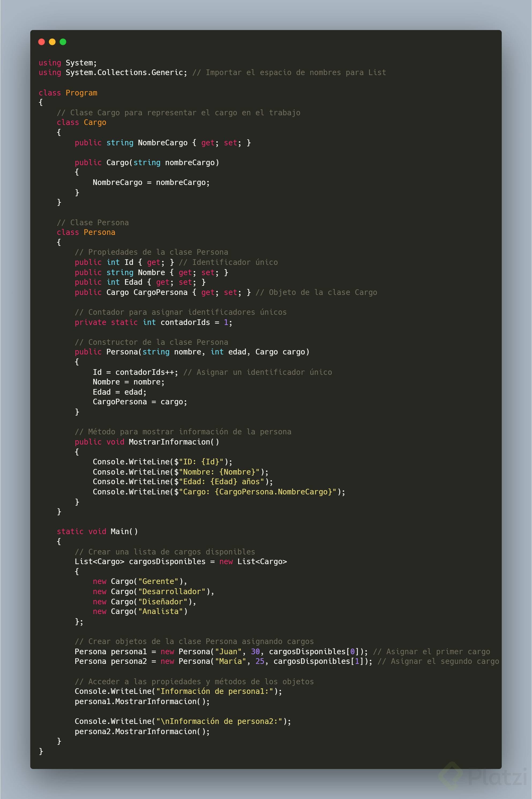The width and height of the screenshot is (532, 799).
Task: Click 'Id = contadorIds++' assignment
Action: coord(135,372)
